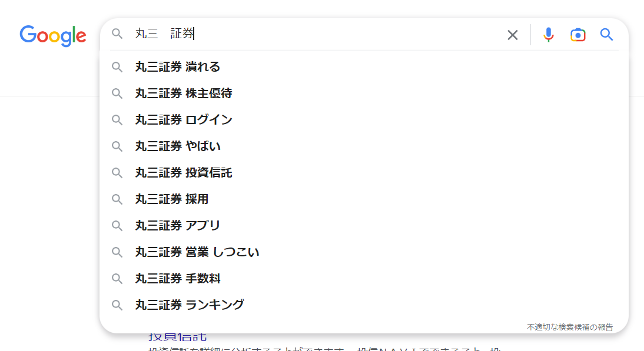Select suggestion 丸三証券 ログイン
Image resolution: width=644 pixels, height=351 pixels.
364,120
